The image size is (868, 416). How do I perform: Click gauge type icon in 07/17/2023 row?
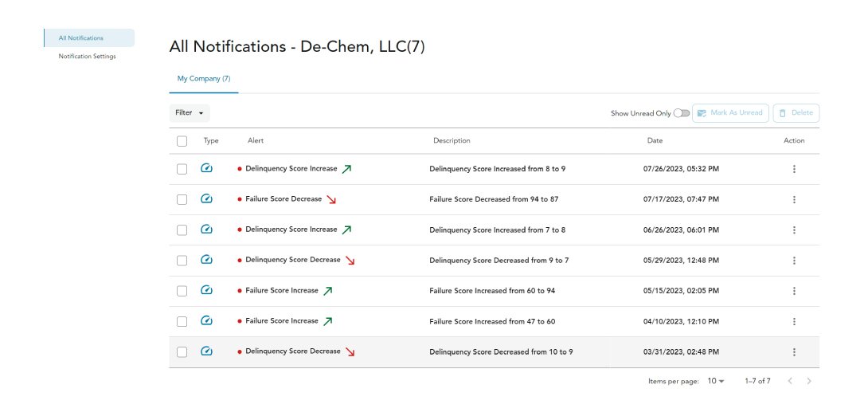pyautogui.click(x=206, y=198)
